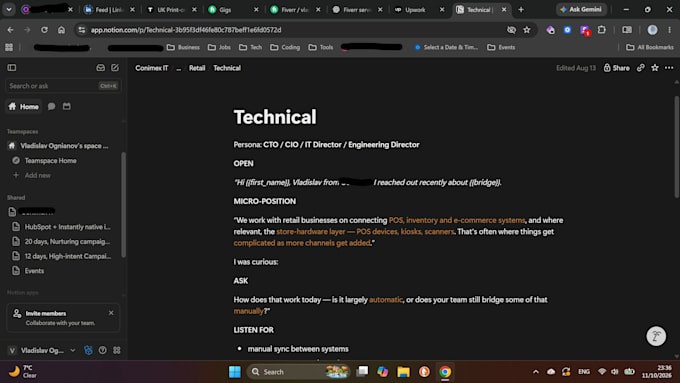Open Chrome from the taskbar
Screen dimensions: 680x383
pyautogui.click(x=445, y=372)
